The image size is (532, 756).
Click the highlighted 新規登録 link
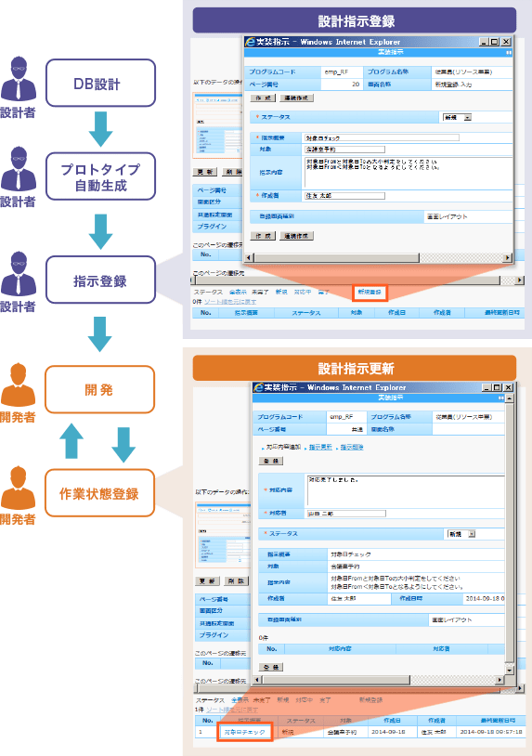370,292
